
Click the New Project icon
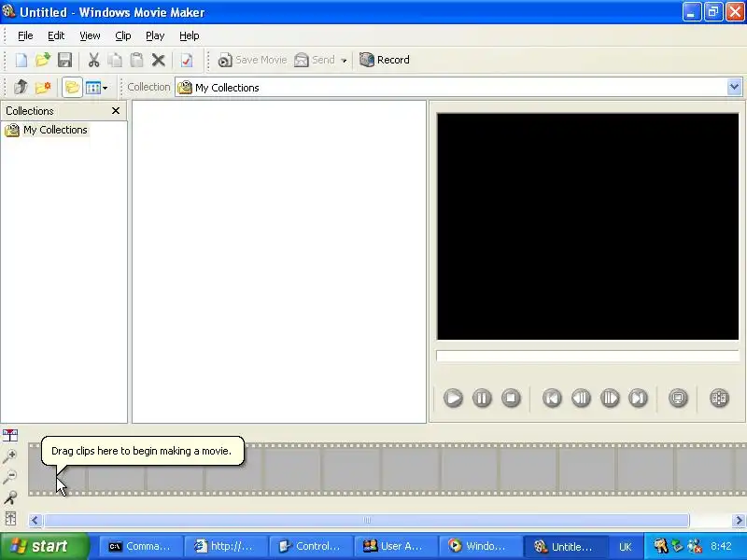(x=21, y=60)
